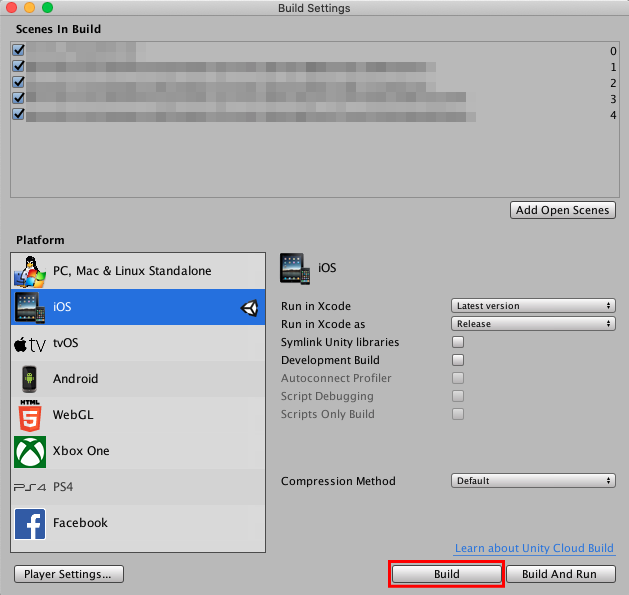The image size is (629, 595).
Task: Select the tvOS platform label
Action: pyautogui.click(x=66, y=343)
